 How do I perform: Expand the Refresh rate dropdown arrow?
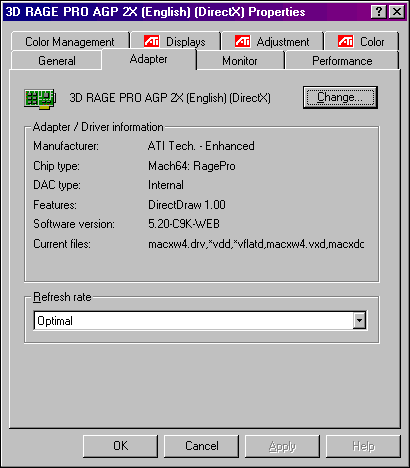[x=359, y=320]
